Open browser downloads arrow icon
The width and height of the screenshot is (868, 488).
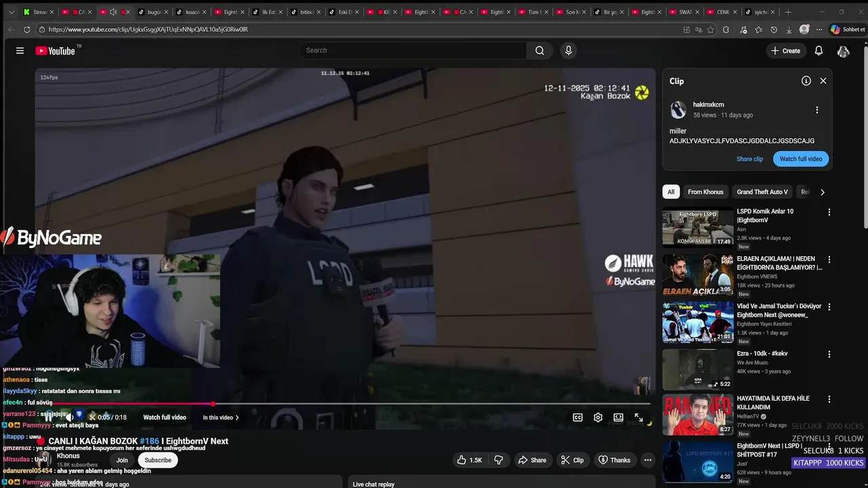coord(789,30)
